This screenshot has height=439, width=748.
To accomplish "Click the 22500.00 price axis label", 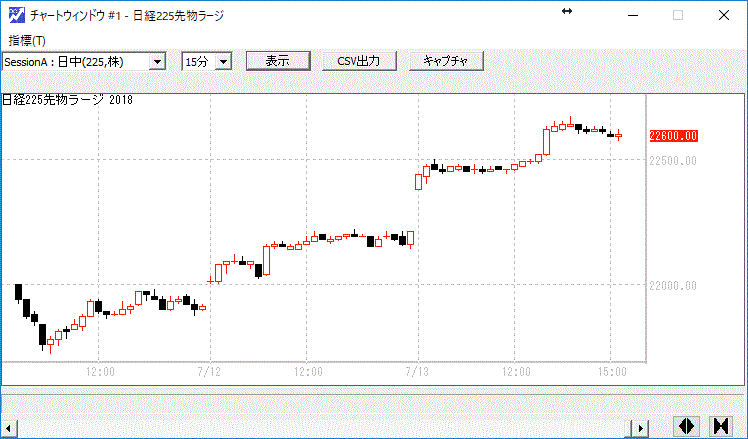I will [x=673, y=161].
